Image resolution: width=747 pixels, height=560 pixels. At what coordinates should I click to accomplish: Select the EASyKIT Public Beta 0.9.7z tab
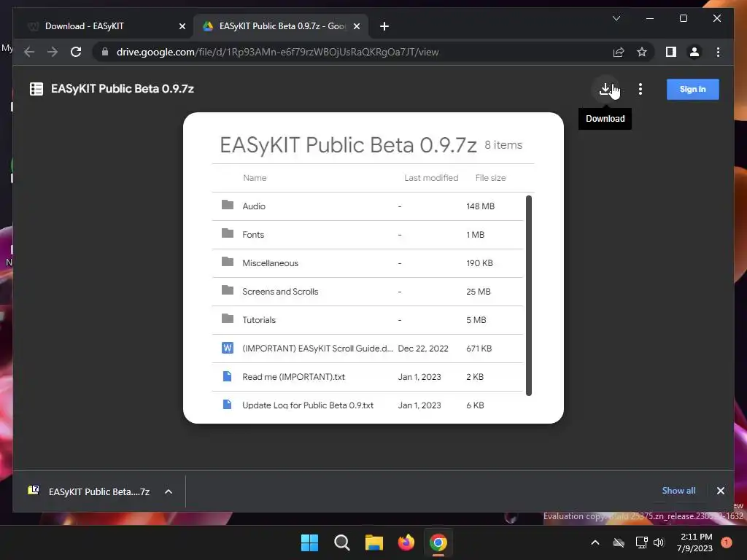[282, 26]
